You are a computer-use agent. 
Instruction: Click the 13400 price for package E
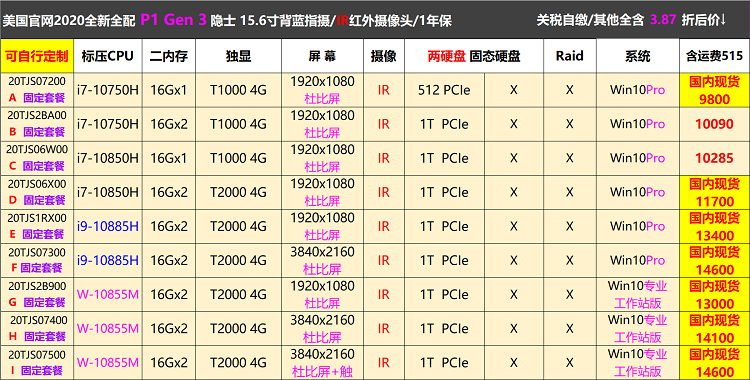[715, 235]
